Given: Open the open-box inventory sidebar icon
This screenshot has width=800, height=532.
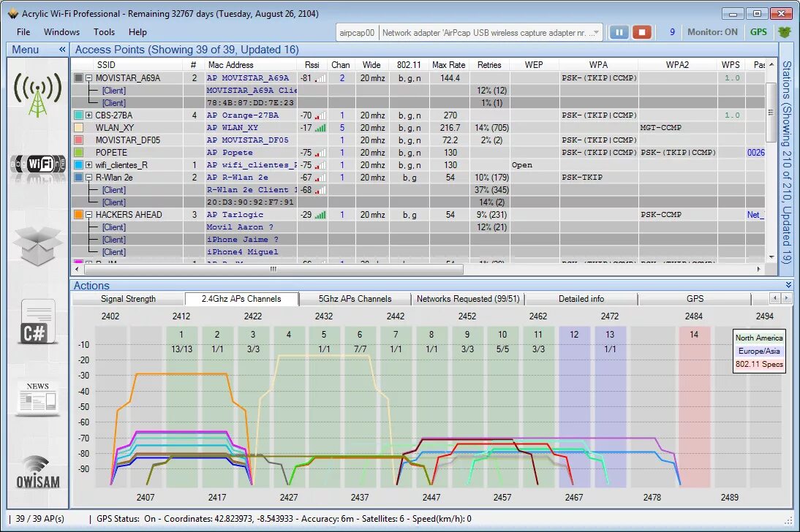Looking at the screenshot, I should (37, 246).
